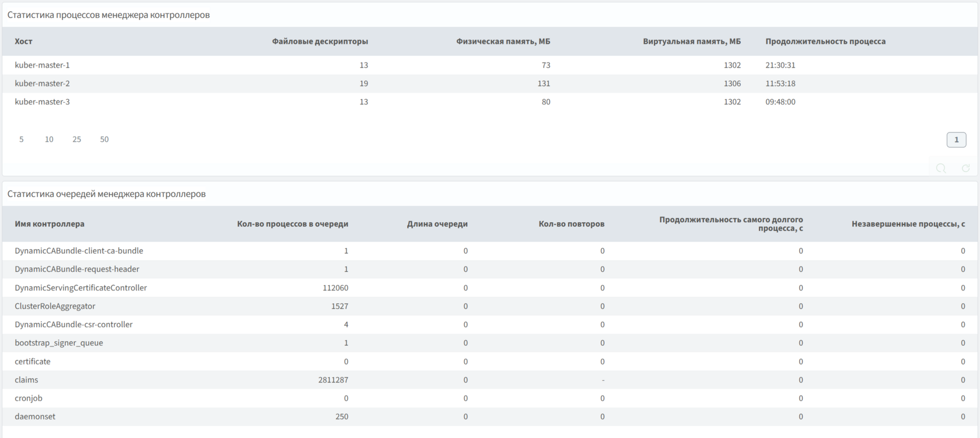980x438 pixels.
Task: Sort by "Кол-во процессов в очереди" column
Action: coord(292,224)
